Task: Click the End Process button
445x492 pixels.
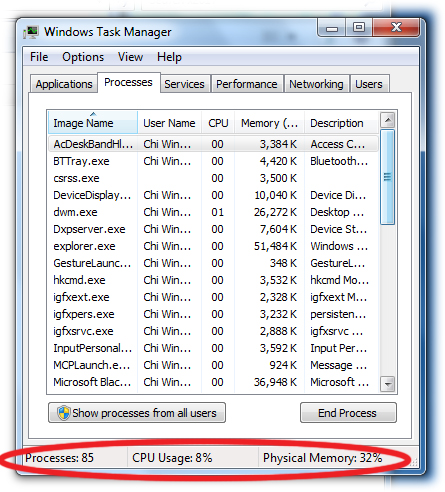Action: coord(348,413)
